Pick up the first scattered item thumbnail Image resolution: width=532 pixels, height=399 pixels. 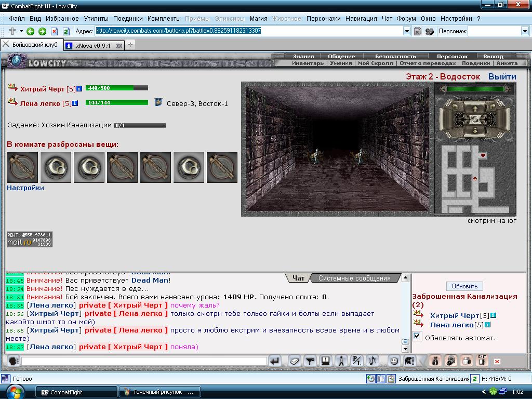pos(22,167)
